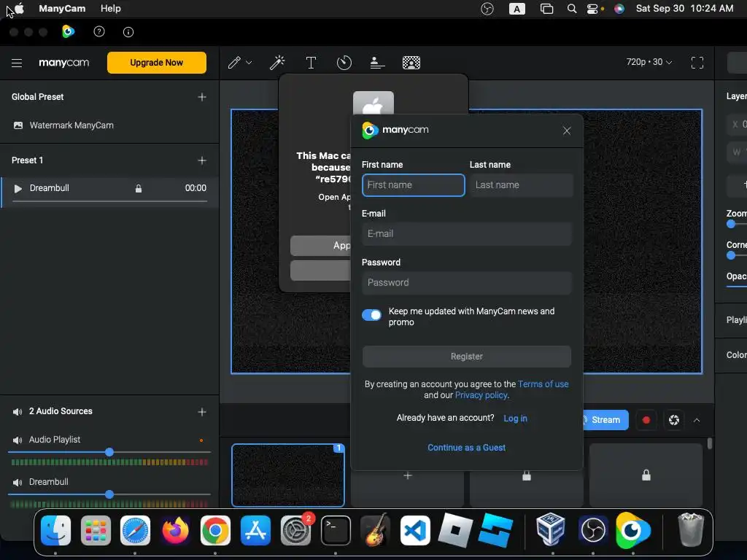Mute the Audio Playlist speaker

click(18, 440)
